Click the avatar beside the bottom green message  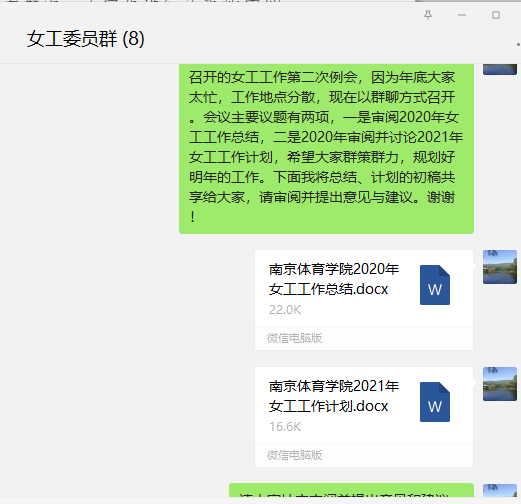[500, 491]
